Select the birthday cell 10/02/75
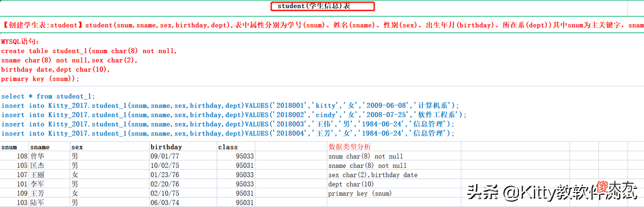Image resolution: width=644 pixels, height=207 pixels. click(183, 165)
